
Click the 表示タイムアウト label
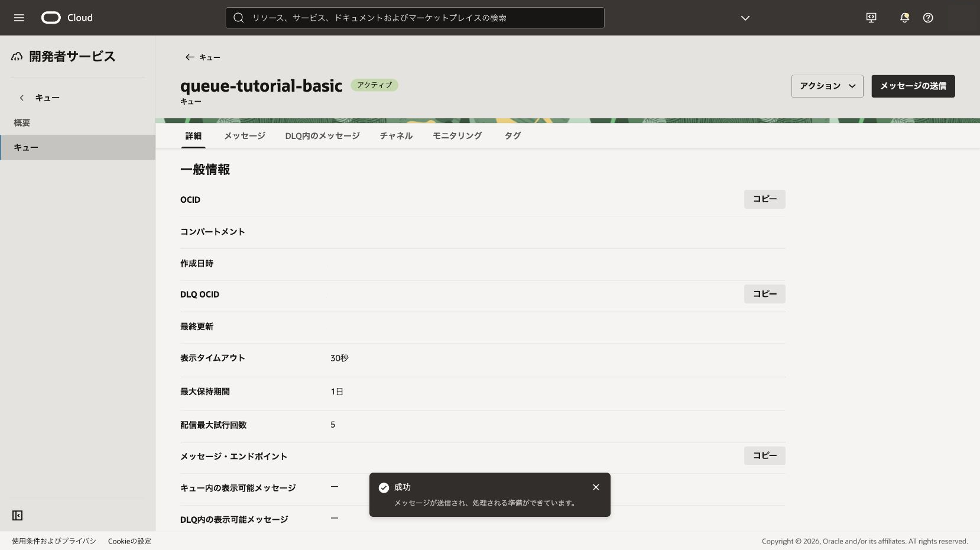tap(213, 358)
